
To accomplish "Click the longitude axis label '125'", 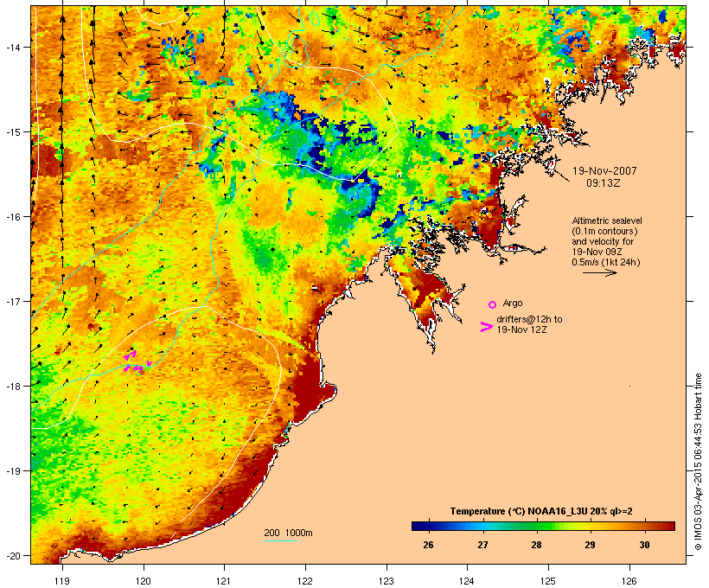I will [x=548, y=581].
